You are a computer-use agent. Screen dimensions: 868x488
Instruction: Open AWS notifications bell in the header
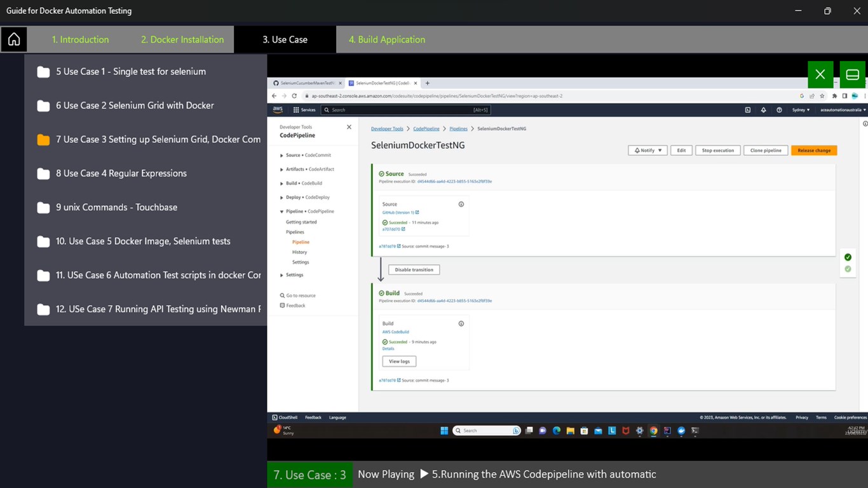(x=763, y=110)
